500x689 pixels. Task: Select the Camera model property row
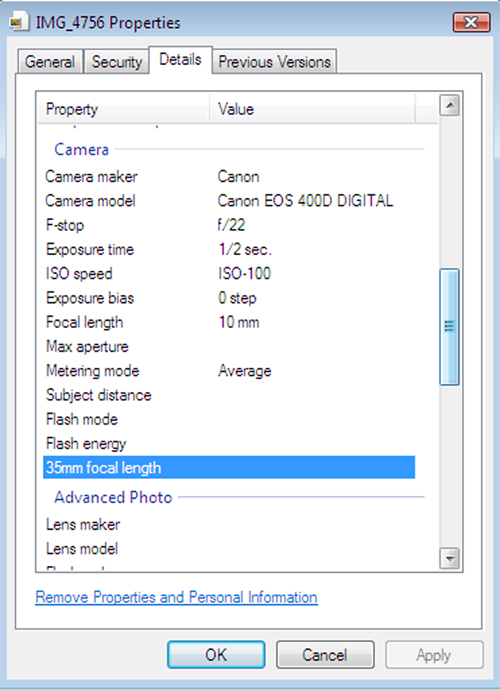[229, 201]
